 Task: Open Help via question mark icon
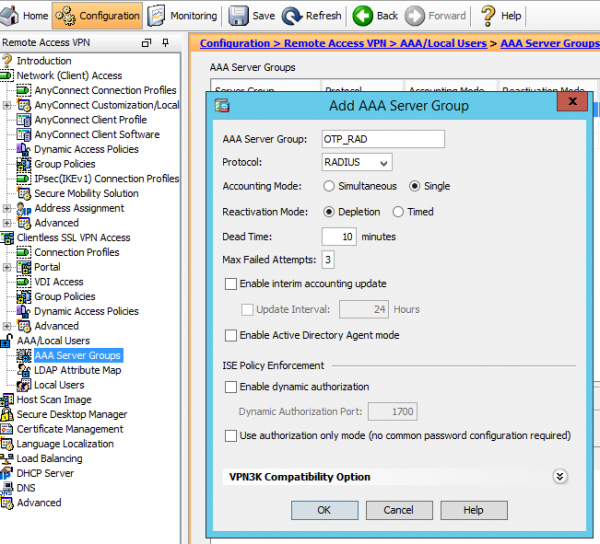[488, 15]
